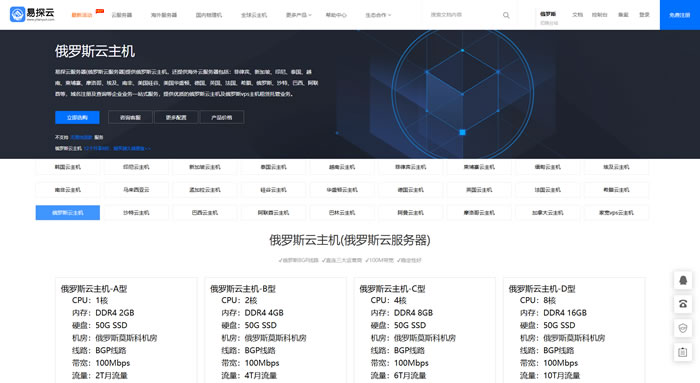
Task: Expand the 更多产品 dropdown menu
Action: coord(299,15)
